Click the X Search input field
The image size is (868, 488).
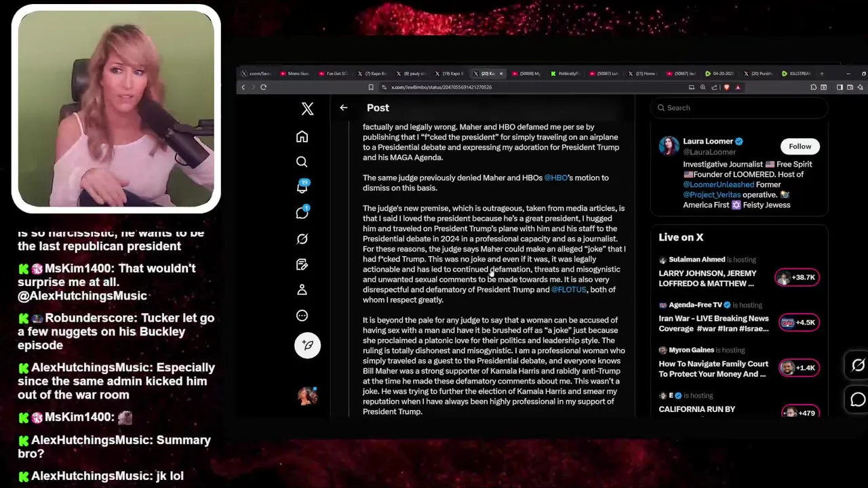coord(739,108)
